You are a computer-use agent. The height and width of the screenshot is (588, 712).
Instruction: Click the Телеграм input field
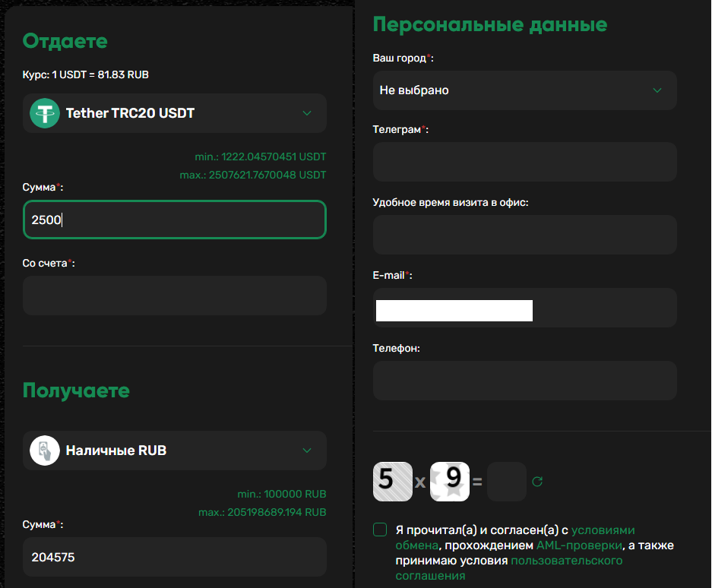525,162
